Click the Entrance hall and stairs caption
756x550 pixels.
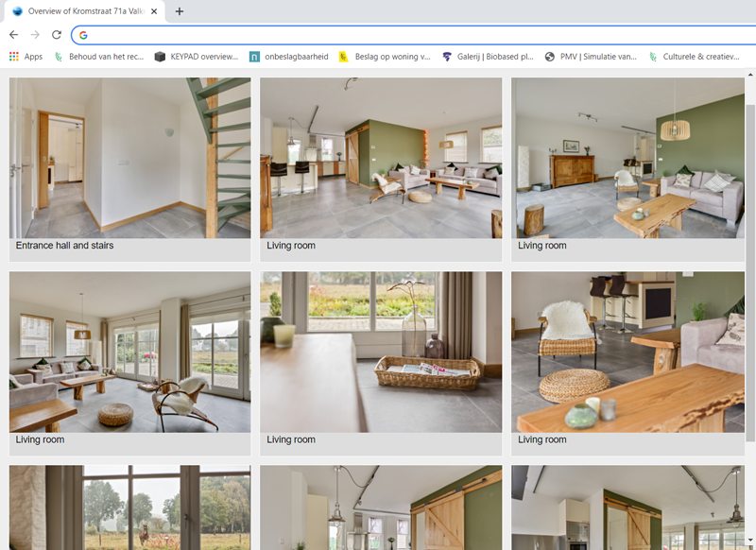click(64, 246)
